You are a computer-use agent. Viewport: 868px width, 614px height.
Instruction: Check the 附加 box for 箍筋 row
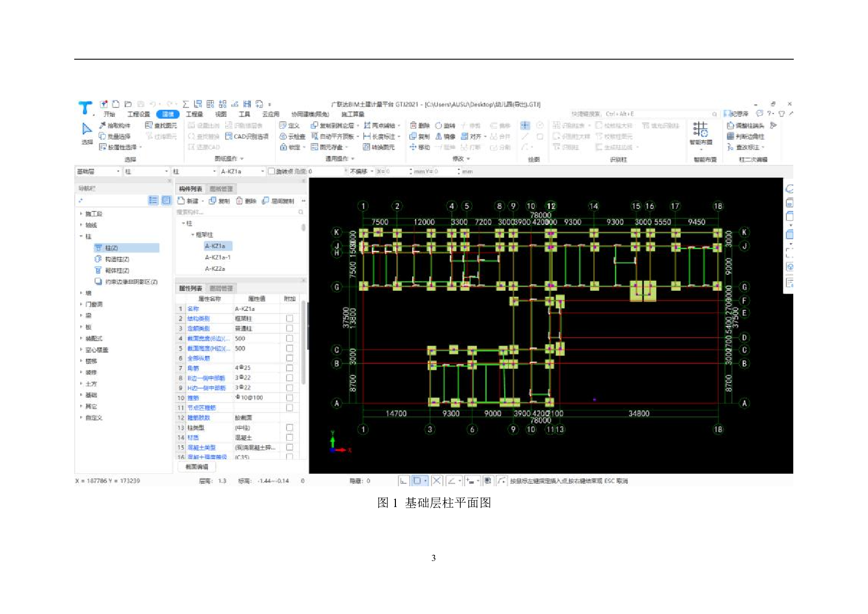[x=289, y=398]
